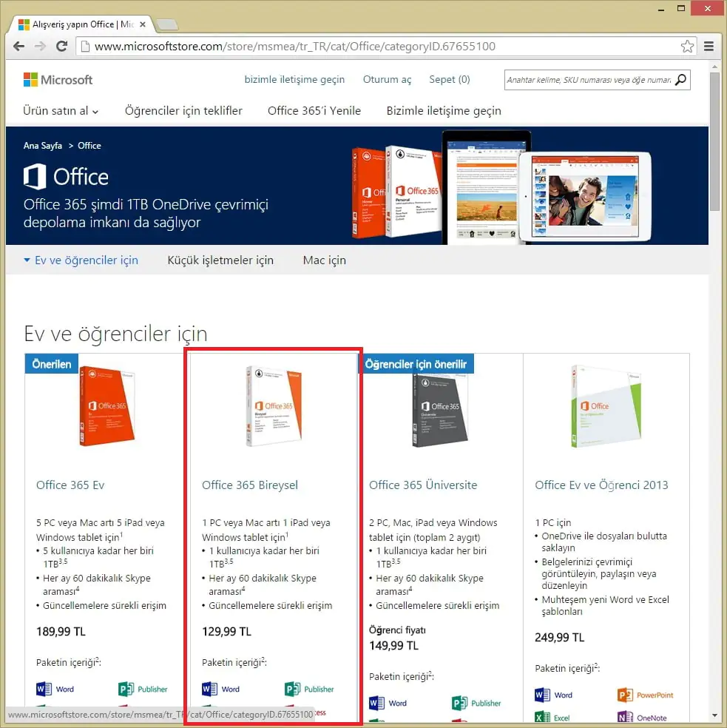Viewport: 727px width, 728px height.
Task: Open Bizimle iletişime geçin nav item
Action: 444,111
